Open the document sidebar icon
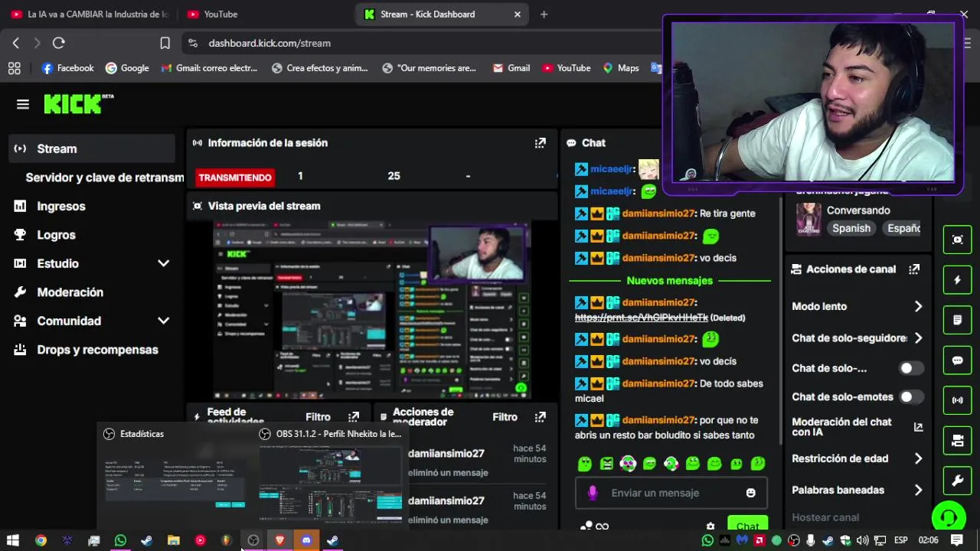The width and height of the screenshot is (980, 551). pos(957,320)
